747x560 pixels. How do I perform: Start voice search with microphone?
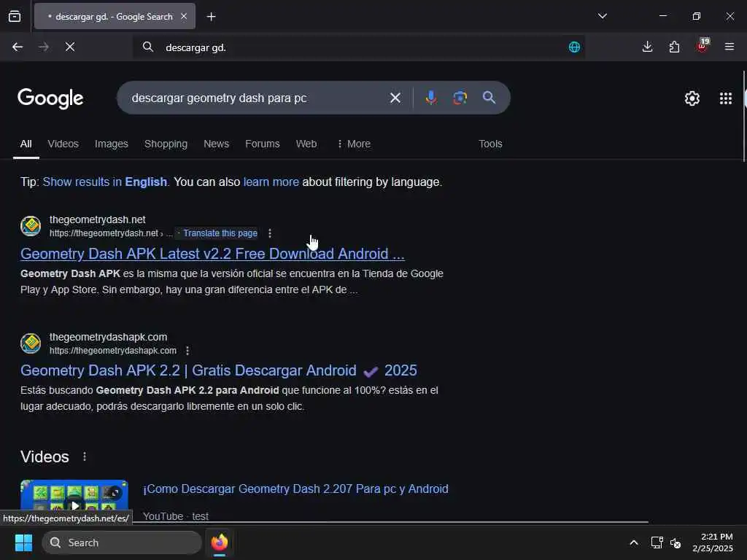430,98
